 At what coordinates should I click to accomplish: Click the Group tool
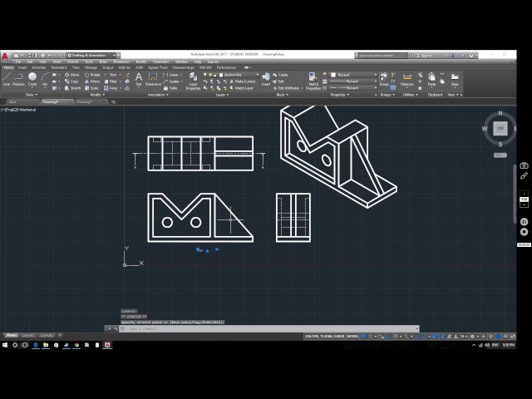[x=384, y=80]
